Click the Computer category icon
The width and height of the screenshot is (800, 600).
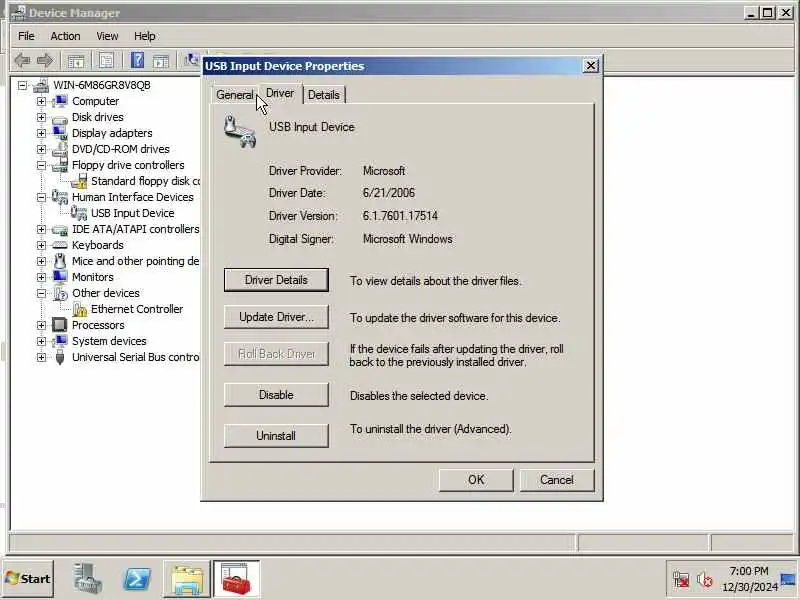[x=60, y=101]
